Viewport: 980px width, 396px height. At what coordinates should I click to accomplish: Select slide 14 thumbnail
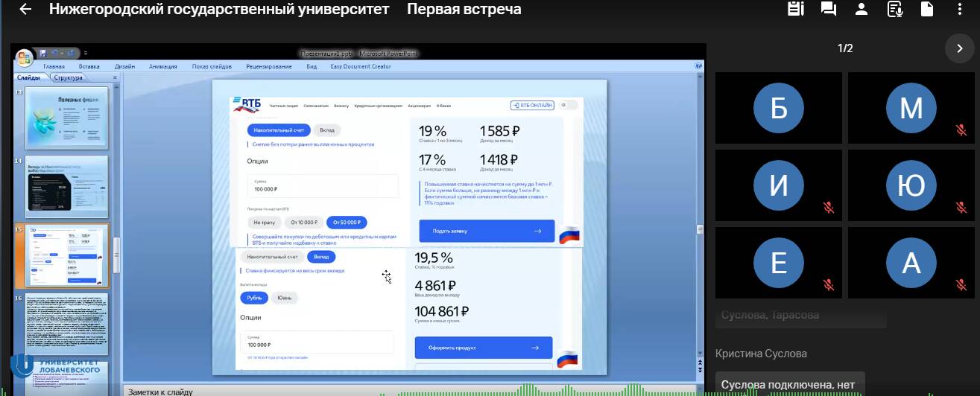pos(67,185)
